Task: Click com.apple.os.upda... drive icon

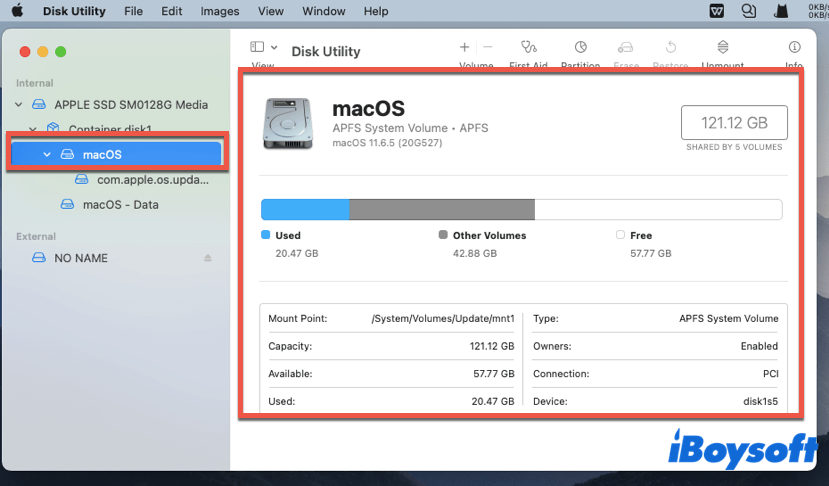Action: coord(81,179)
